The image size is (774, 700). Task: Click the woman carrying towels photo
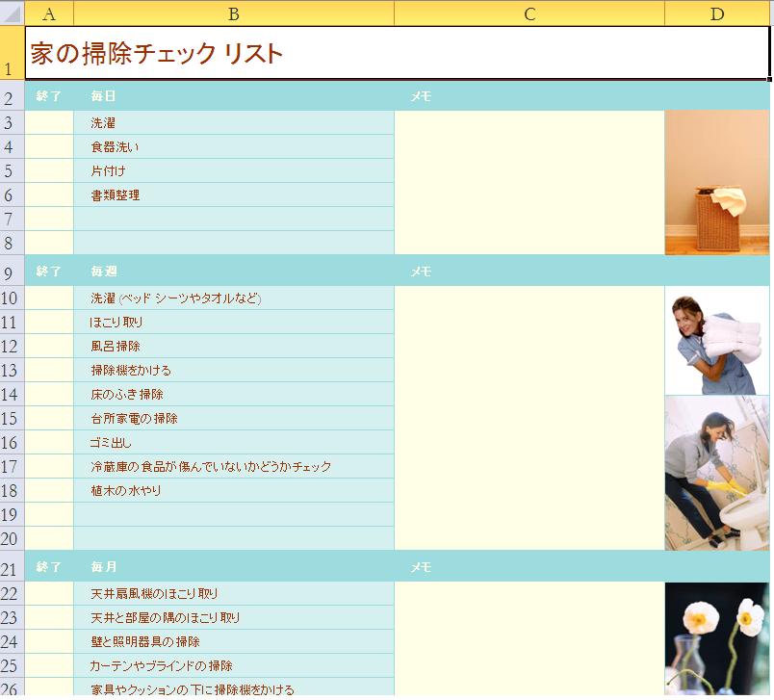point(717,342)
